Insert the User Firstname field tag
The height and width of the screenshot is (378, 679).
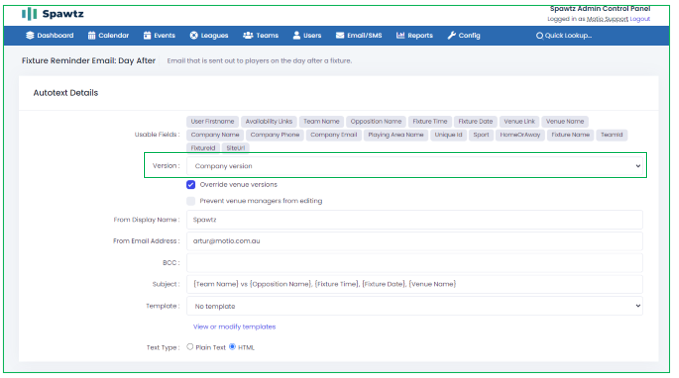[x=212, y=122]
